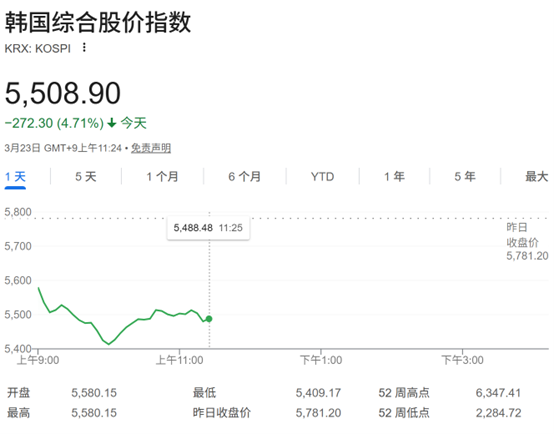Switch to the 5 天 range tab

coord(86,176)
